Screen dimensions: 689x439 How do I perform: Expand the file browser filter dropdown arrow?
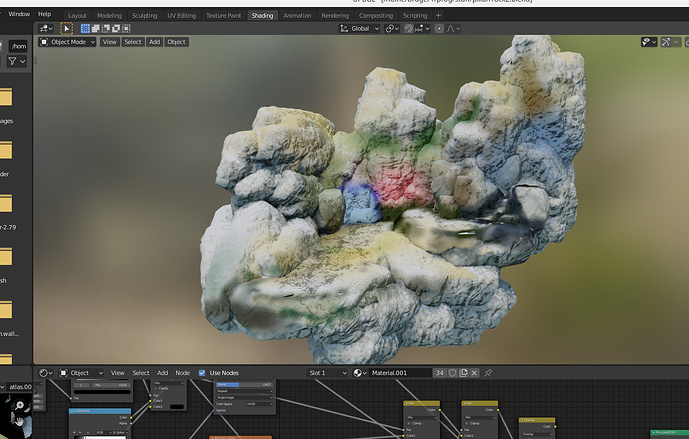[x=22, y=62]
